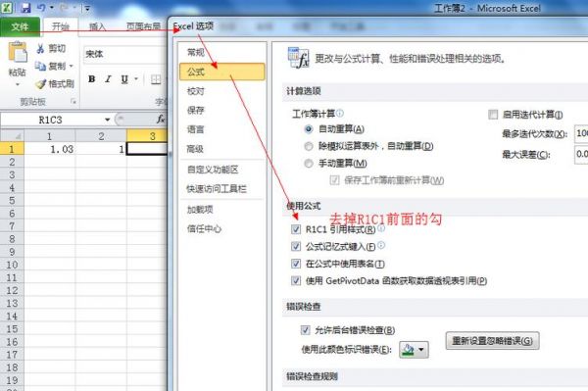Toggle Formula AutoComplete (公式记忆式键入) checkbox
This screenshot has width=588, height=391.
click(296, 246)
